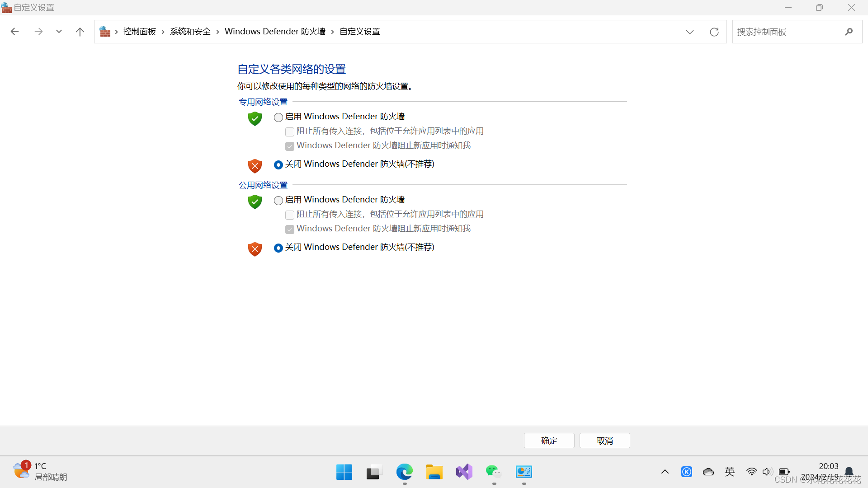The height and width of the screenshot is (488, 868).
Task: Switch input method via 英 indicator
Action: point(730,472)
